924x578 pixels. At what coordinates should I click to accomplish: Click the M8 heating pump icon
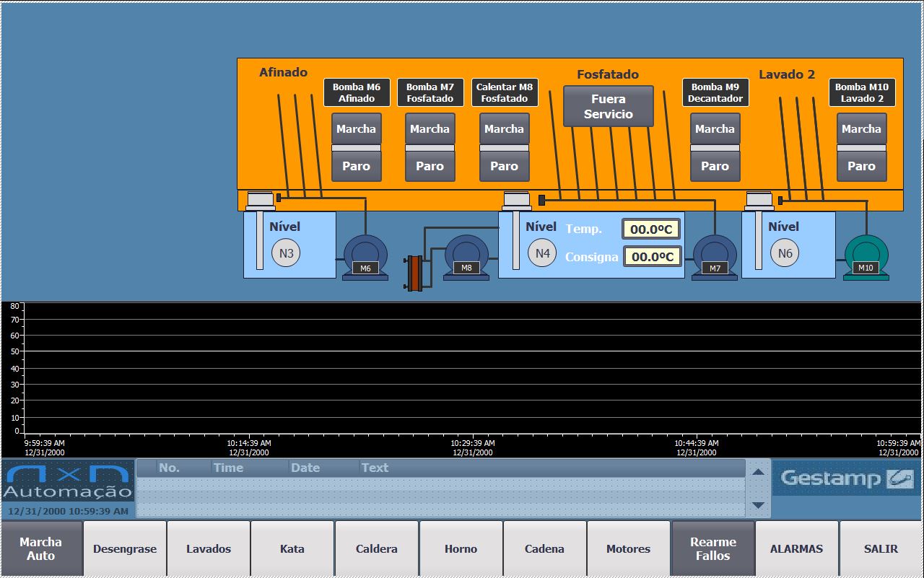[x=466, y=256]
